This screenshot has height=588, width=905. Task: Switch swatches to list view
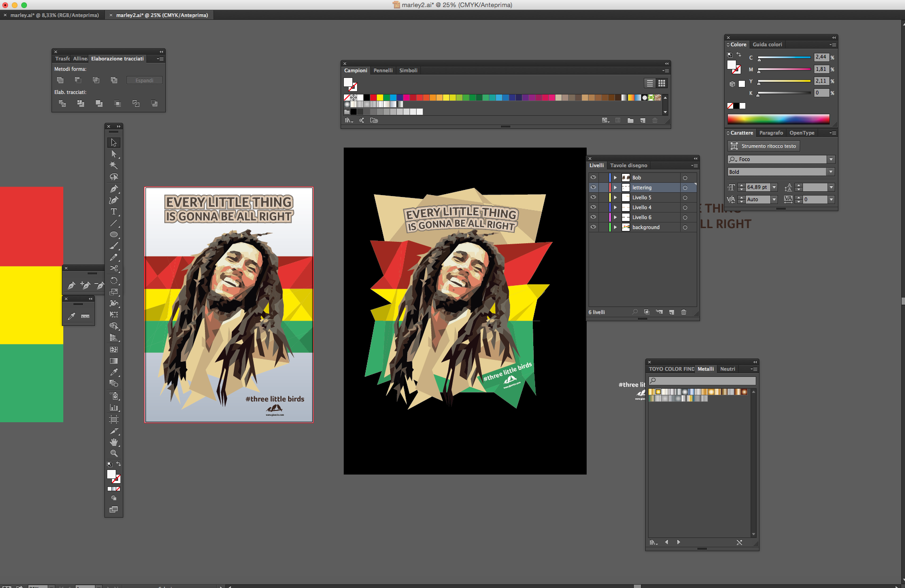650,83
